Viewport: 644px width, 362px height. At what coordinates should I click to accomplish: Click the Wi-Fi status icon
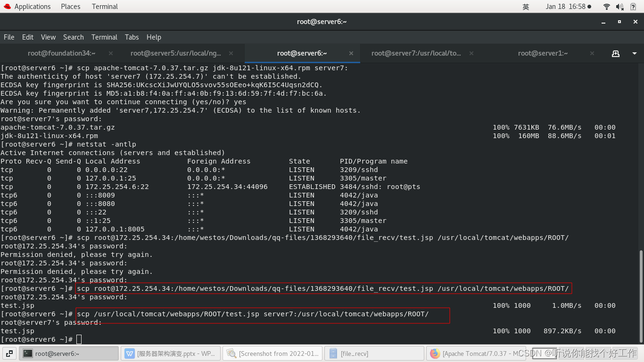coord(606,6)
